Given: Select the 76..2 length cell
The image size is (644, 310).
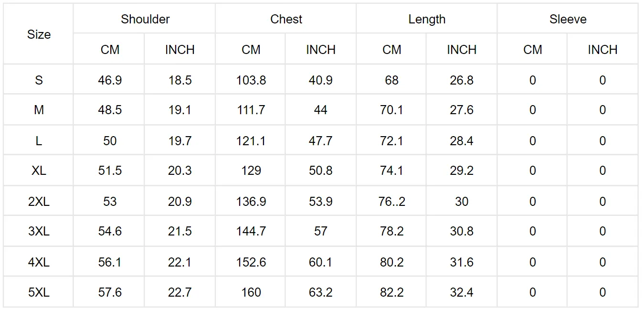Looking at the screenshot, I should 392,202.
